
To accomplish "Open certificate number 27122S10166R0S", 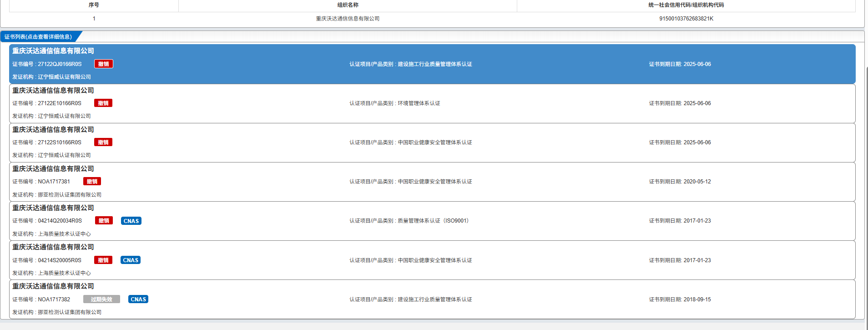I will [x=60, y=142].
